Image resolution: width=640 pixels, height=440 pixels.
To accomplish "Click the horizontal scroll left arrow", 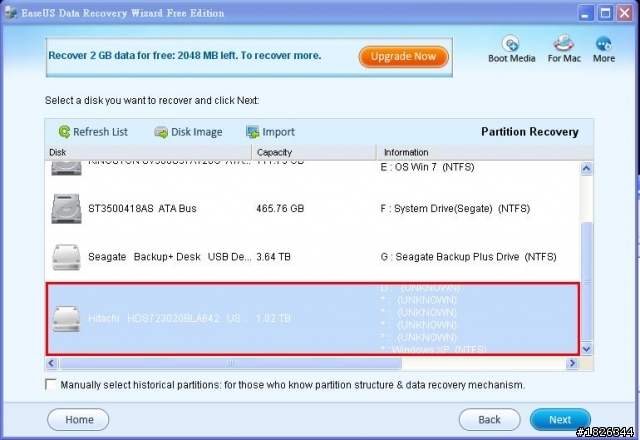I will 51,363.
